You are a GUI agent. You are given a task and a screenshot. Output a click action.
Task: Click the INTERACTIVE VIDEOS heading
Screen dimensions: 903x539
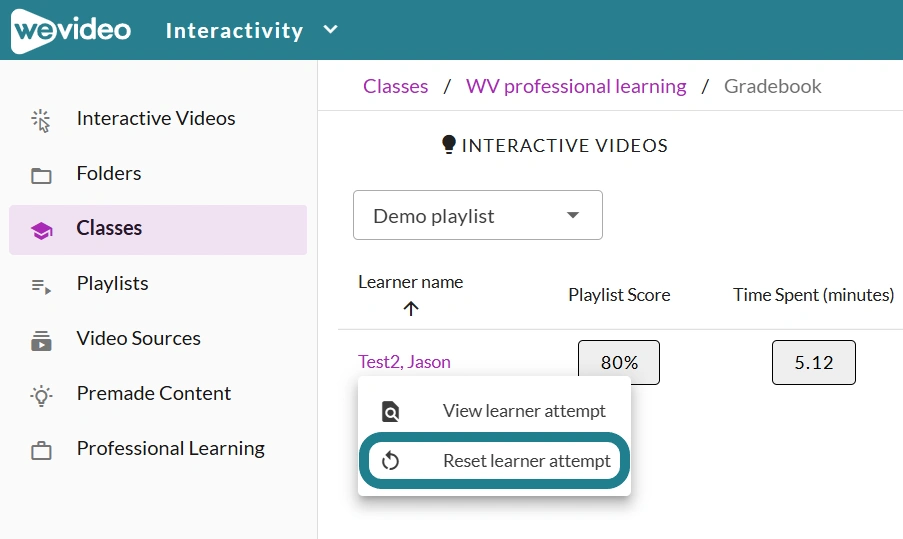click(564, 146)
